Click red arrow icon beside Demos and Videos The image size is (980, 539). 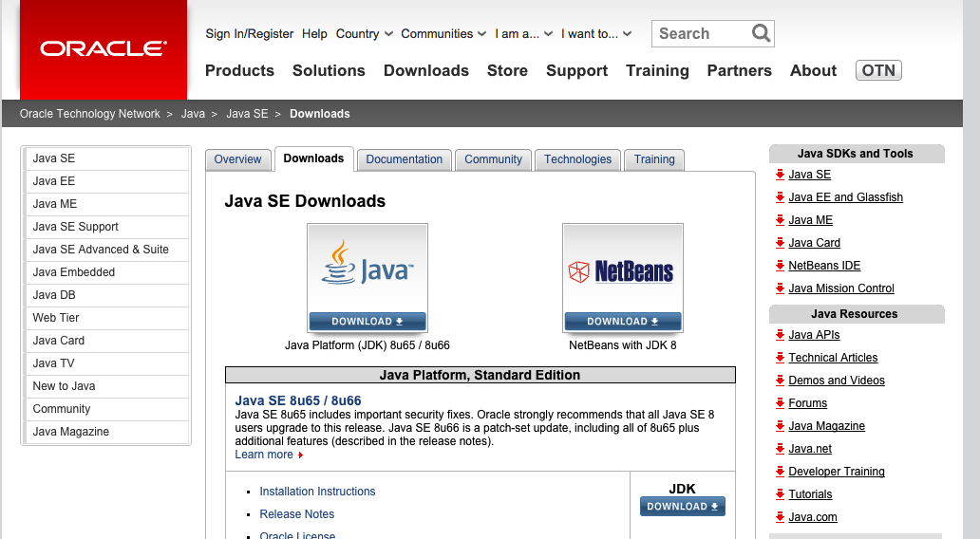point(780,381)
